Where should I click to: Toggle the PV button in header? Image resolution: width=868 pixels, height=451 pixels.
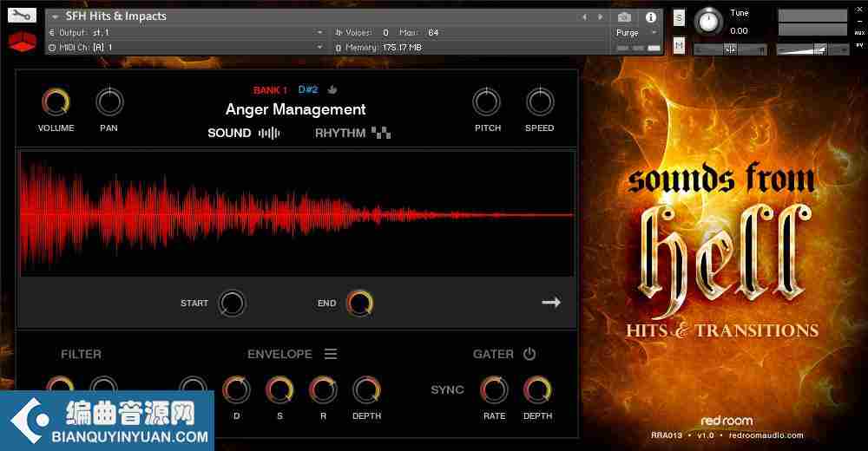point(859,45)
